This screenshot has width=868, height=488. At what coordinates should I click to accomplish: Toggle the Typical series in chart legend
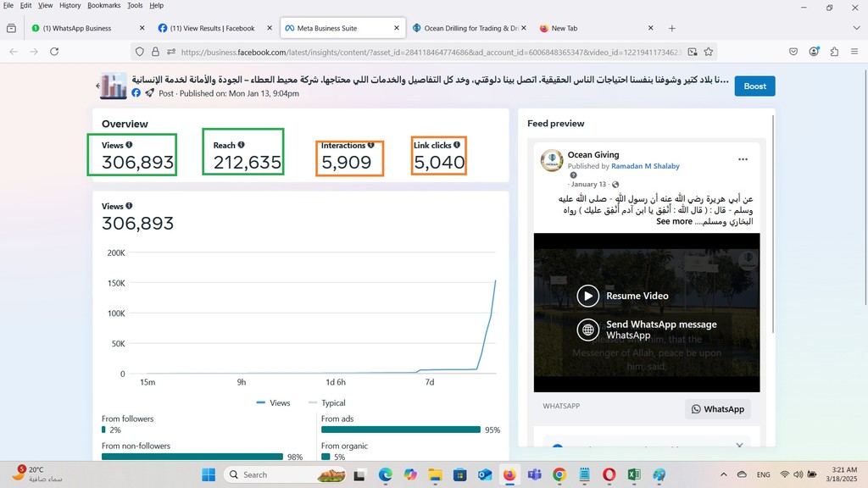326,402
